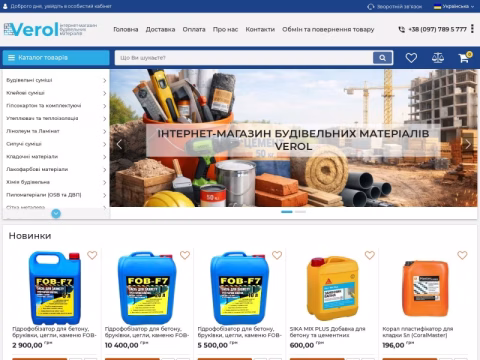
Task: Open the SIKA yellow canister image
Action: [x=333, y=288]
